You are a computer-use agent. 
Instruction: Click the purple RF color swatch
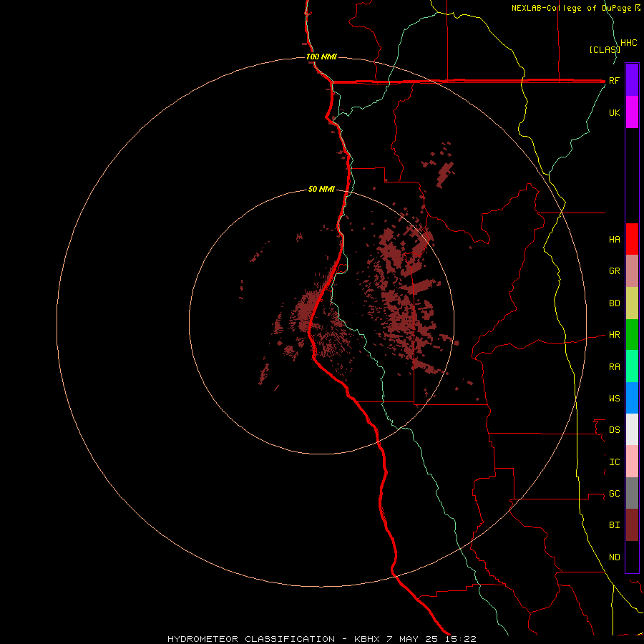[x=632, y=80]
